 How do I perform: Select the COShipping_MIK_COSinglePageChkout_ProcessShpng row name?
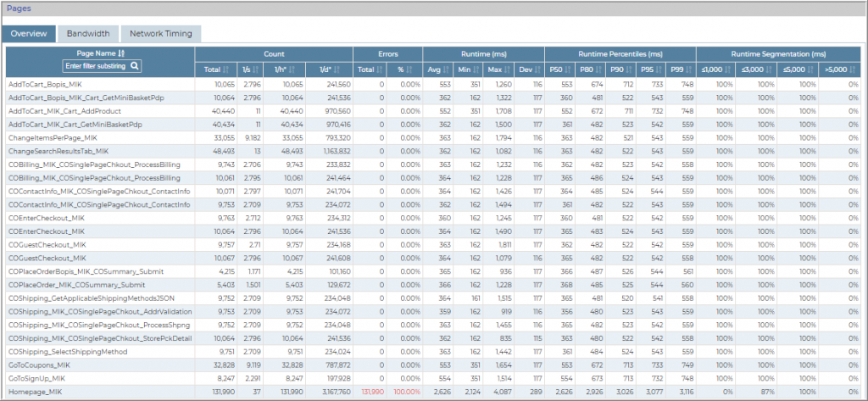click(x=98, y=325)
